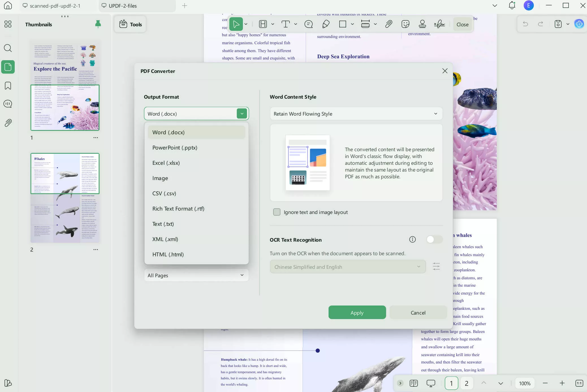Enable OCR Text Recognition
The image size is (587, 392).
(434, 239)
